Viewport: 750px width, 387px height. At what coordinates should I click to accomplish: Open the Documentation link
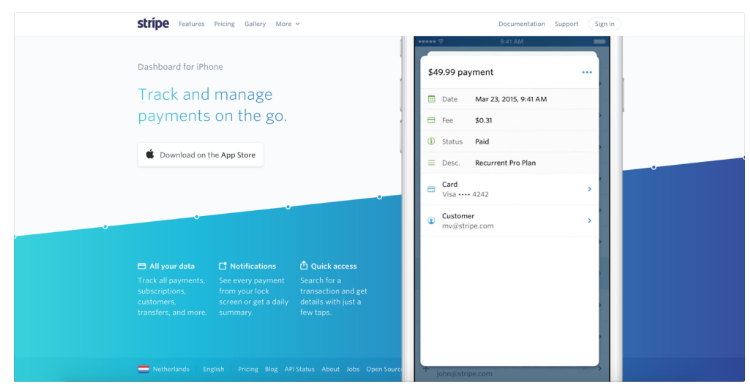(521, 24)
